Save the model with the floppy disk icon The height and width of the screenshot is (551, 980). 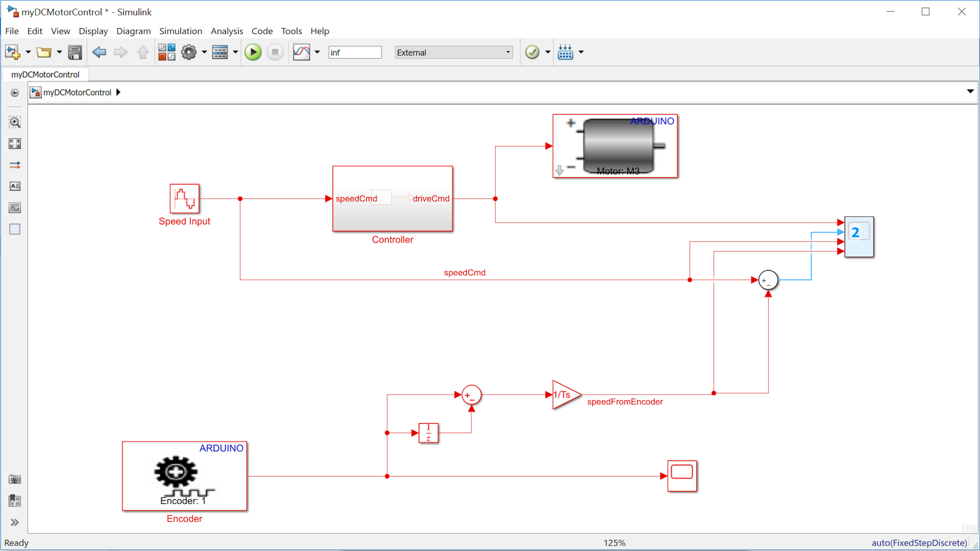[75, 52]
